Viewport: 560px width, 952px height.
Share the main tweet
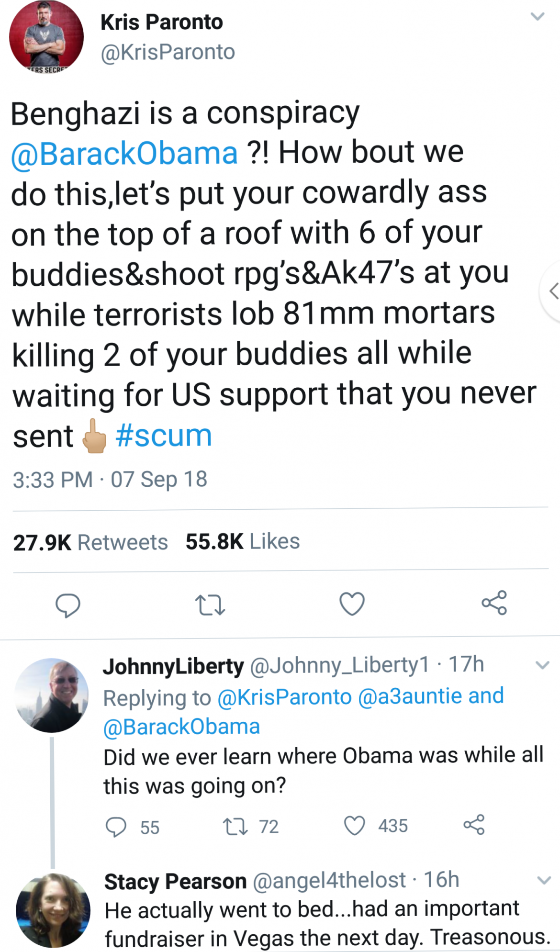tap(494, 603)
